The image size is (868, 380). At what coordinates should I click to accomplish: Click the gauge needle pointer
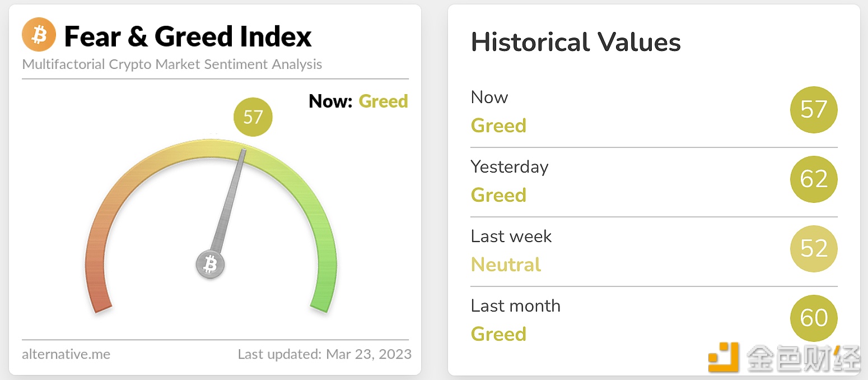[x=230, y=202]
